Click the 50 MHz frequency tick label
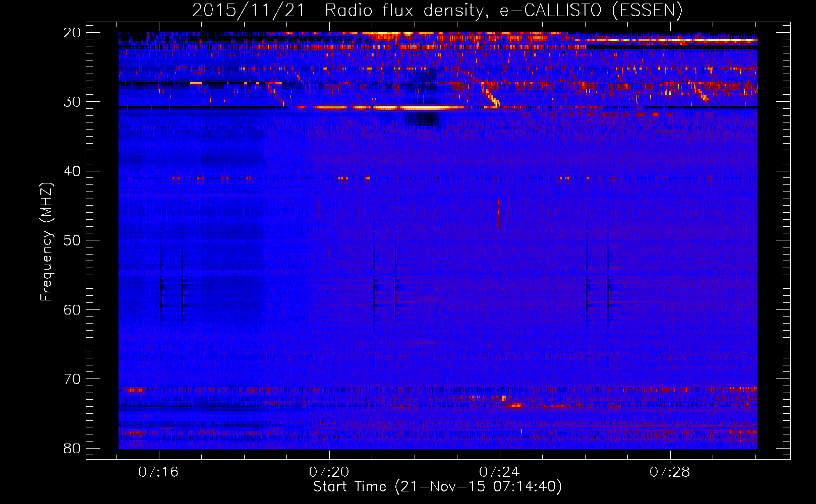 click(x=73, y=240)
